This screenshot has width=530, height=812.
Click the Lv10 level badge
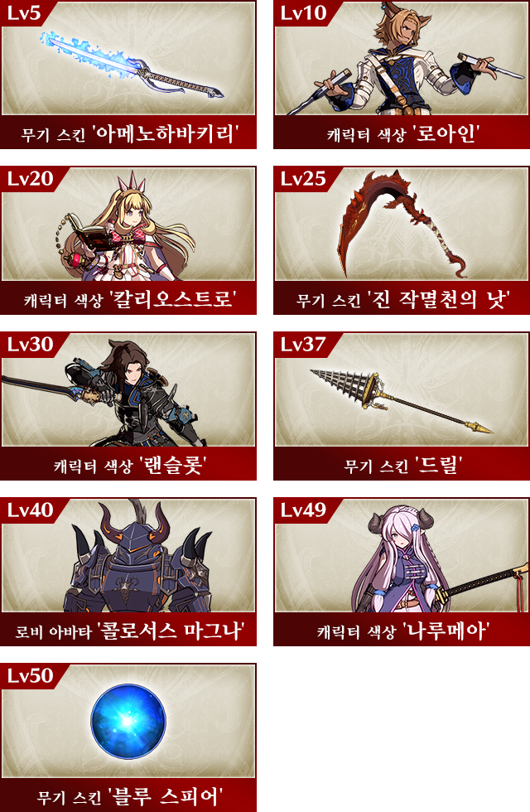point(303,12)
